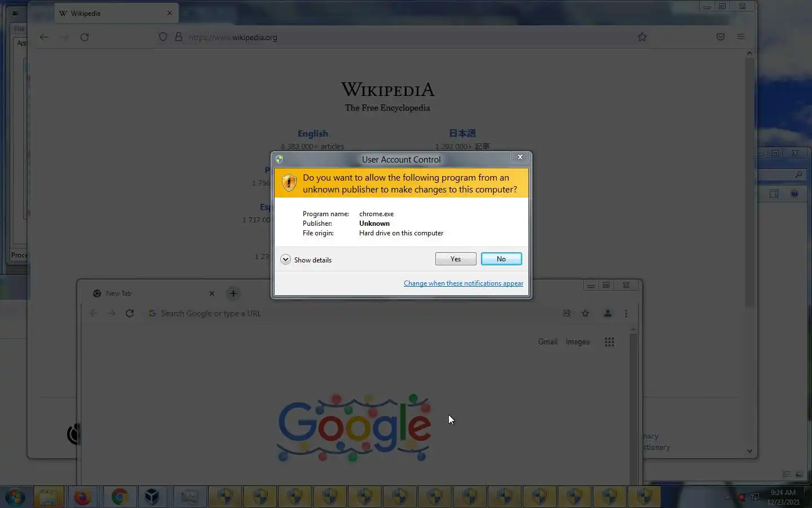Open the VirtualBox cube icon on taskbar

(152, 497)
